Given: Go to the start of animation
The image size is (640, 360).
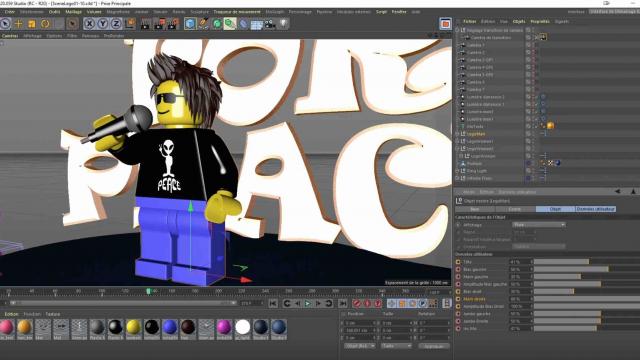Looking at the screenshot, I should tap(273, 303).
